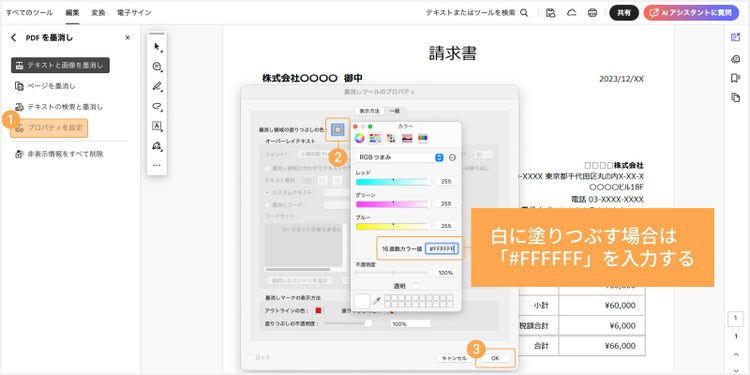The image size is (750, 375).
Task: Select the 墨消しコード radio option
Action: pyautogui.click(x=267, y=205)
